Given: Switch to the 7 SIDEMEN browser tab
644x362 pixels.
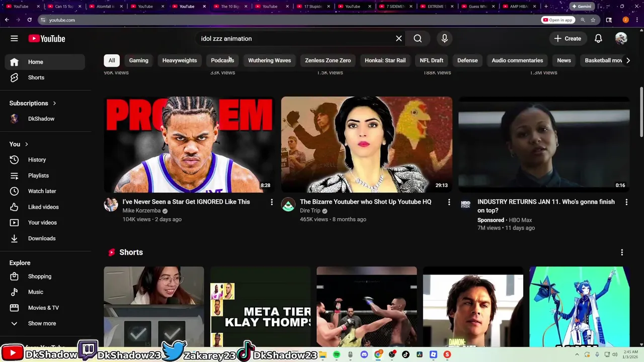Looking at the screenshot, I should [x=395, y=7].
